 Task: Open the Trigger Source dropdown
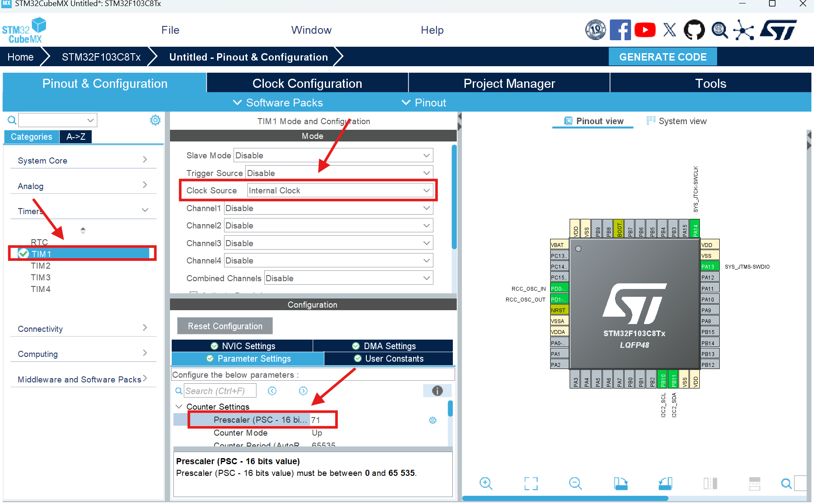(x=339, y=173)
